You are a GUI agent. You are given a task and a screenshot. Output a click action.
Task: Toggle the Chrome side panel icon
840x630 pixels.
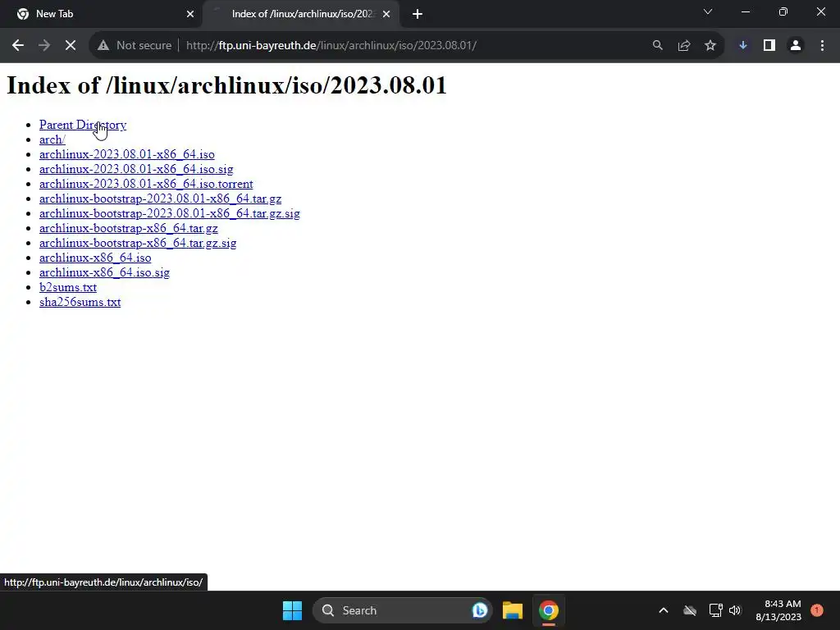(x=769, y=46)
